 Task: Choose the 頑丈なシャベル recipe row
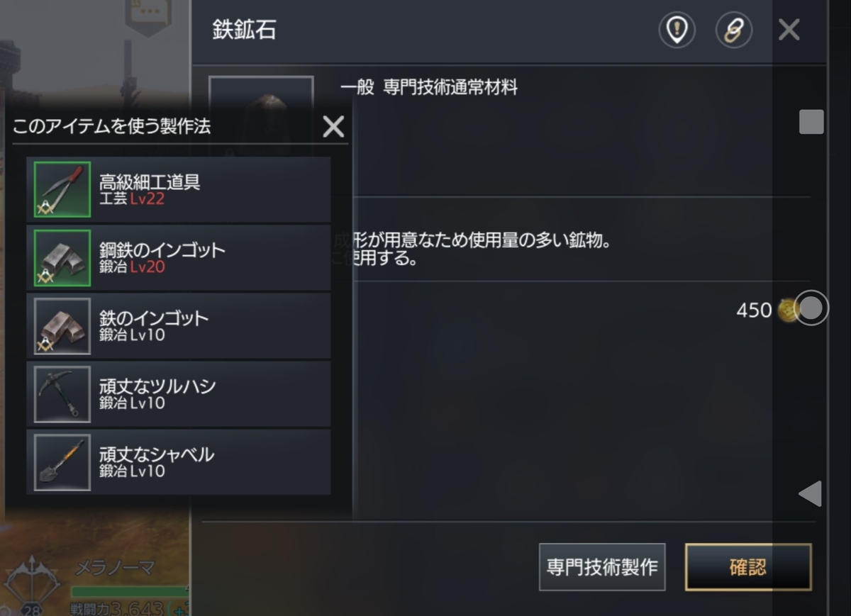(179, 462)
